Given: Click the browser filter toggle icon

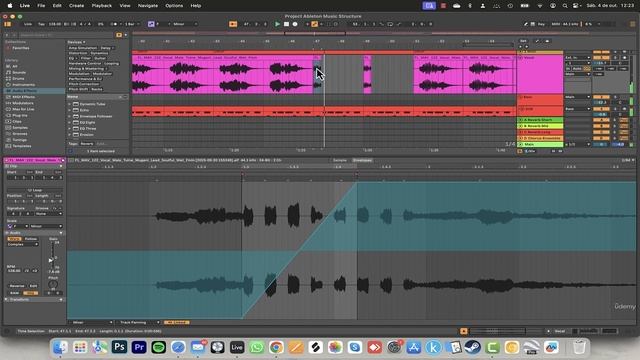Looking at the screenshot, I should 119,35.
